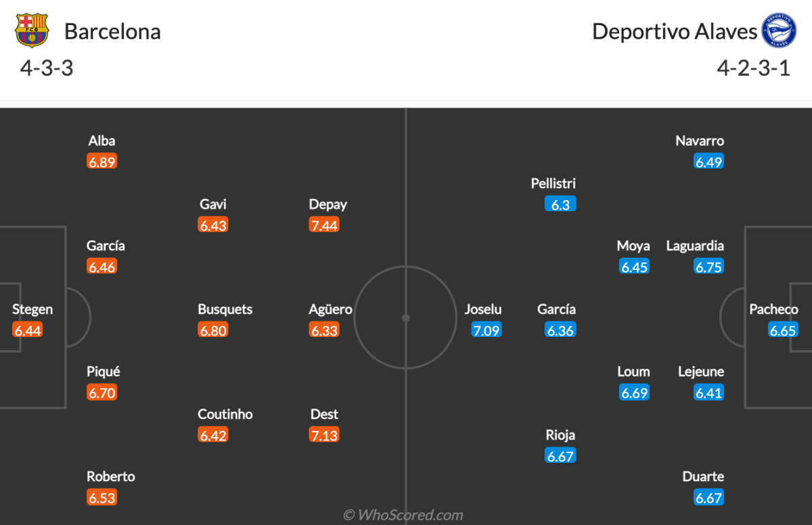
Task: Click Alba's 6.89 rating badge
Action: (x=102, y=162)
